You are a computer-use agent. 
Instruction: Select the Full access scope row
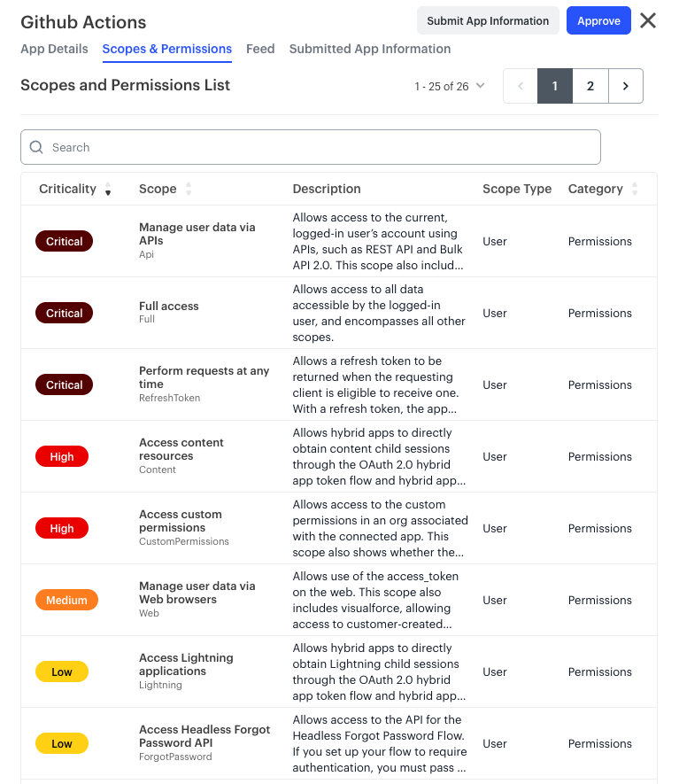coord(339,313)
